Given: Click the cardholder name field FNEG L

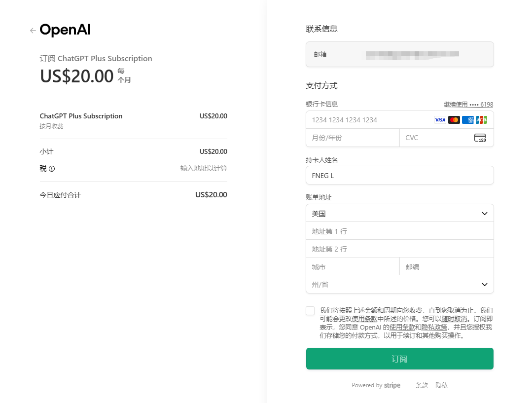Looking at the screenshot, I should (399, 175).
